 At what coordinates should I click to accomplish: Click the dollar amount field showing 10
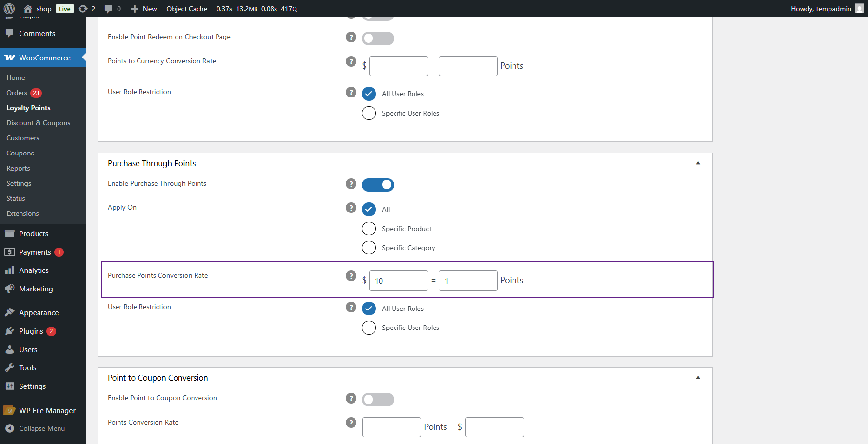[x=398, y=281]
